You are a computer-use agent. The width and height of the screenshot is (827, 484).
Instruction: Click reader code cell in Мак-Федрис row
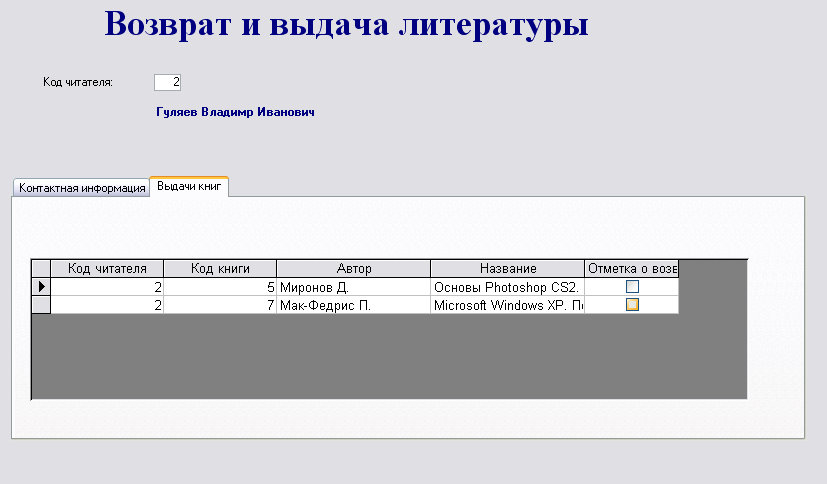tap(107, 305)
